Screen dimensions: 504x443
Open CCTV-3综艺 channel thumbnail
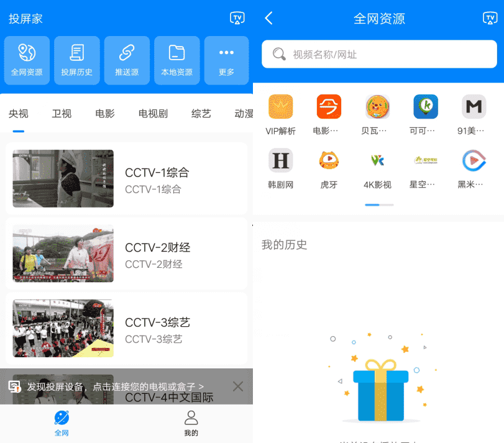click(63, 328)
